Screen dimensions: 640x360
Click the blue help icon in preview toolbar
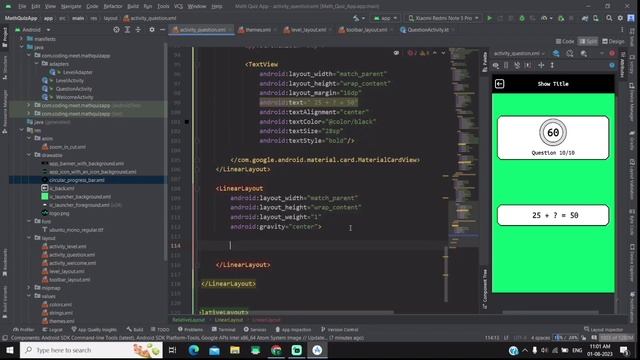[x=612, y=65]
